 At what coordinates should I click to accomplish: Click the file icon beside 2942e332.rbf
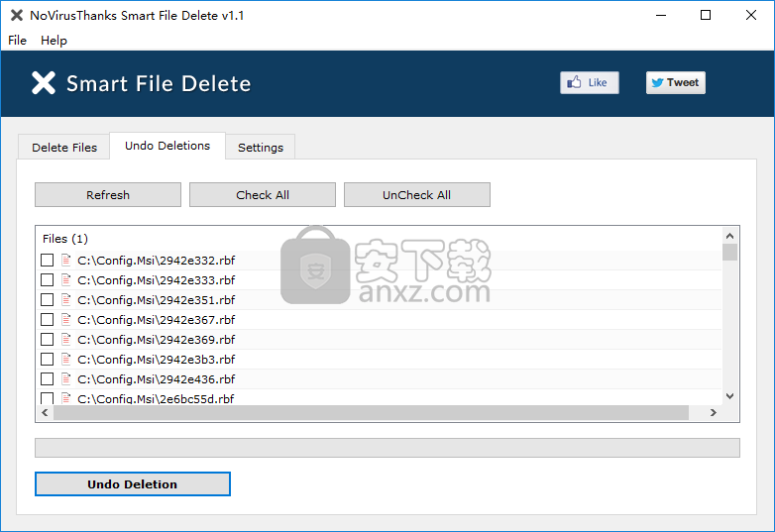click(x=65, y=260)
